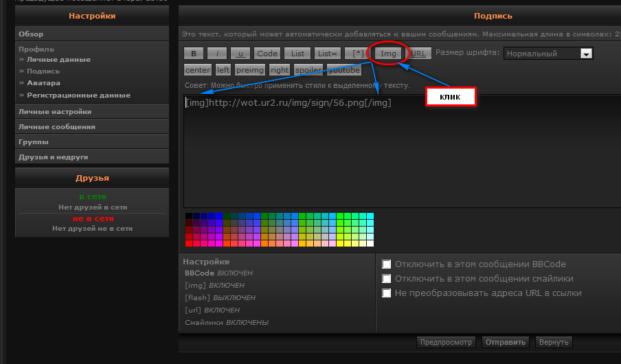621x364 pixels.
Task: Apply bold with the B button
Action: click(194, 54)
